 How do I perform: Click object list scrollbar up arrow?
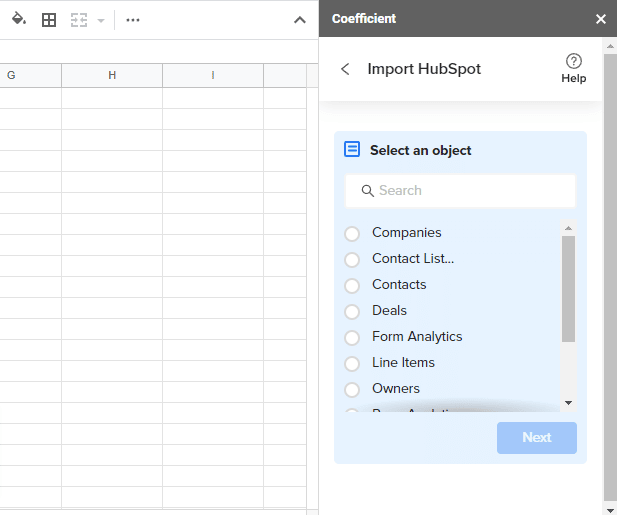click(x=568, y=228)
